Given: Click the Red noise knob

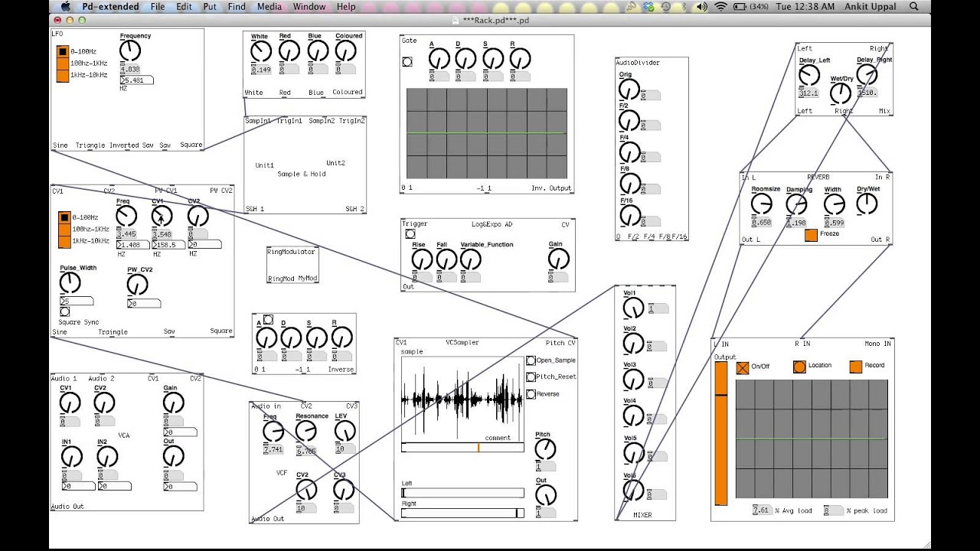Looking at the screenshot, I should [289, 51].
